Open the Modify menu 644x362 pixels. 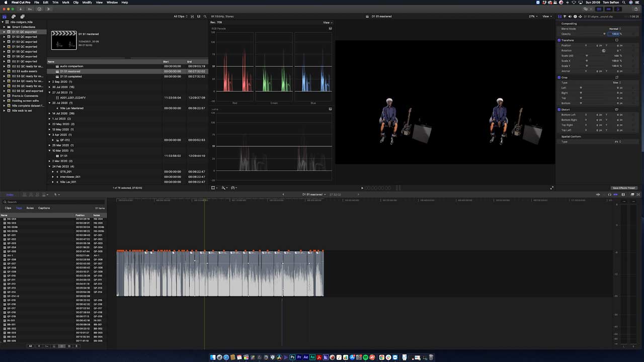87,3
